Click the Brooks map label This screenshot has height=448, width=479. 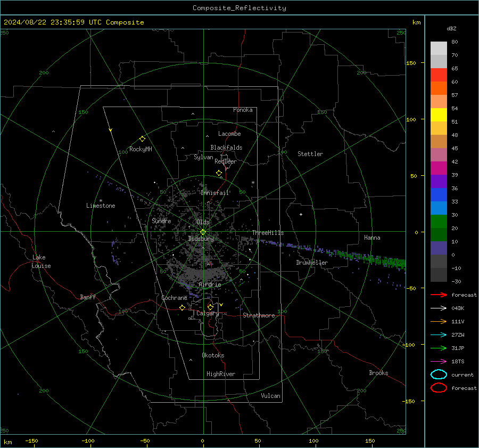tap(378, 373)
